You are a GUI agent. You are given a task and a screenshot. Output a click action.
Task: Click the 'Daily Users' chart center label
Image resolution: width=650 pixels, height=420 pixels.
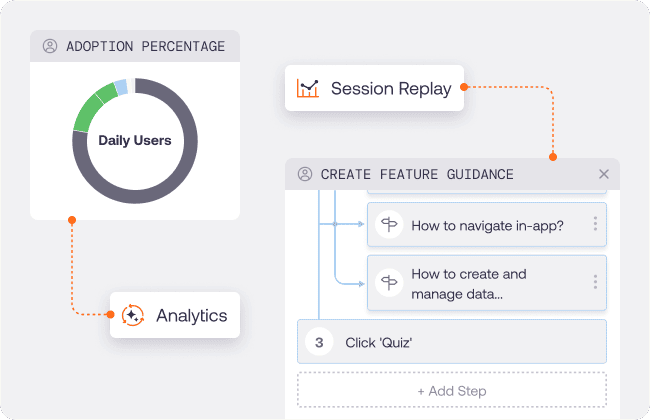tap(135, 141)
